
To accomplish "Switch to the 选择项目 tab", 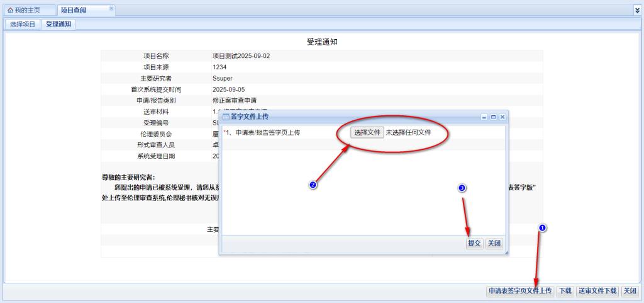I will (23, 25).
